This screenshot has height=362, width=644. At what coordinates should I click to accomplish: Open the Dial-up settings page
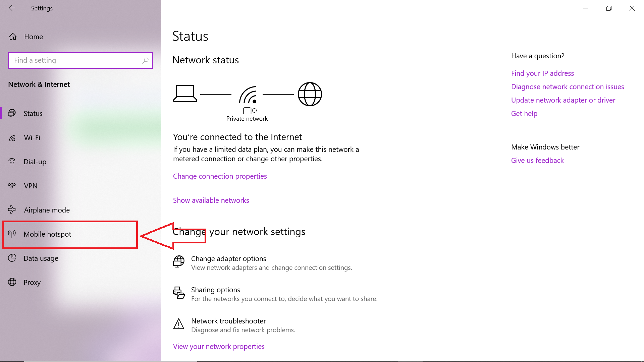tap(35, 162)
